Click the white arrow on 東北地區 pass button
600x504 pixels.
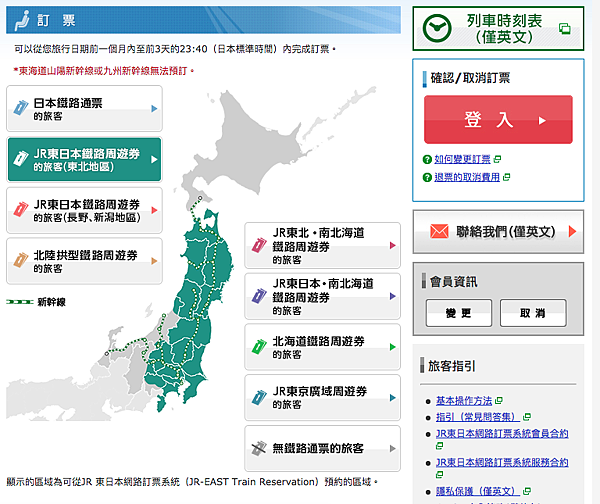pyautogui.click(x=154, y=159)
